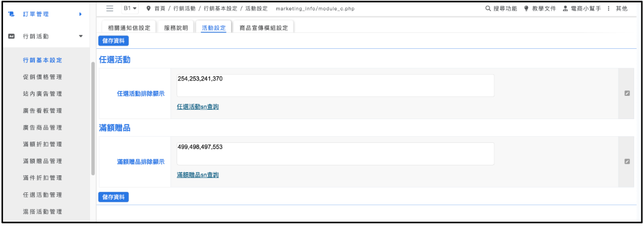The image size is (644, 226).
Task: Click the 電商小幫手 person icon
Action: [566, 8]
